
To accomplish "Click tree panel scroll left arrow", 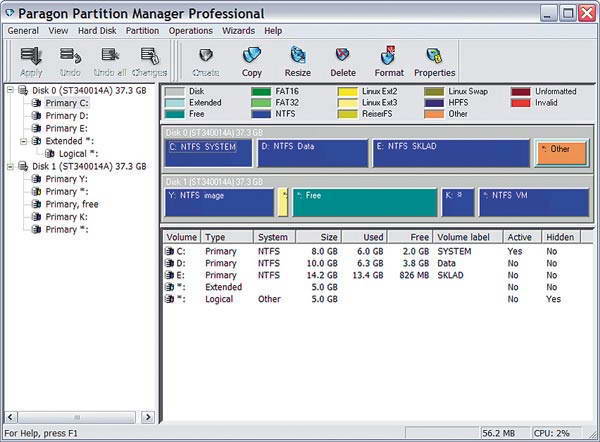I will (10, 417).
